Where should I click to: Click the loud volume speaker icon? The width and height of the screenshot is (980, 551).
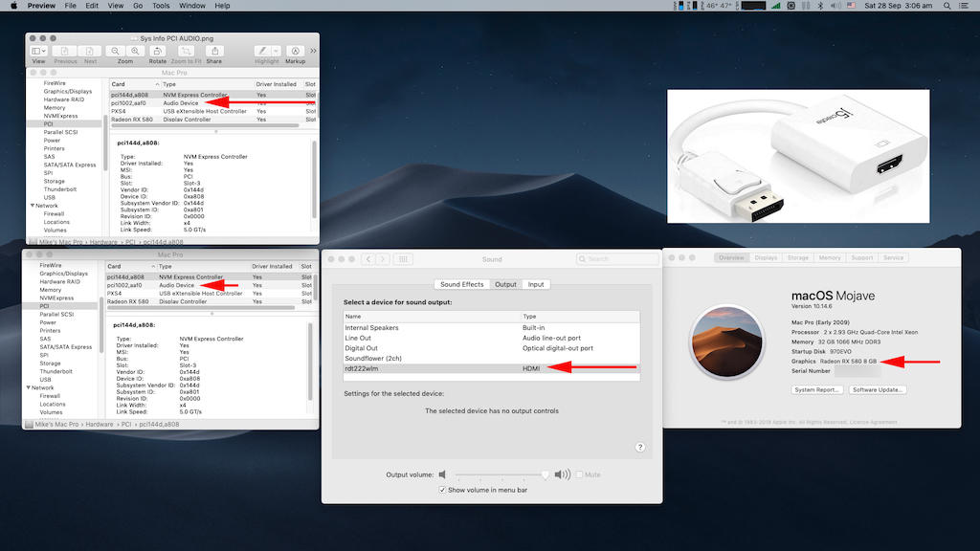pyautogui.click(x=563, y=474)
